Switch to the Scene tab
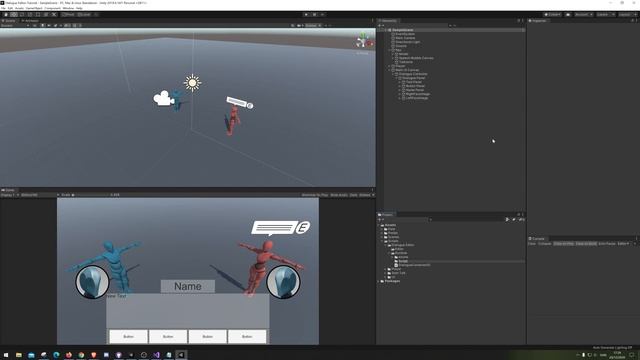This screenshot has width=640, height=360. 9,20
